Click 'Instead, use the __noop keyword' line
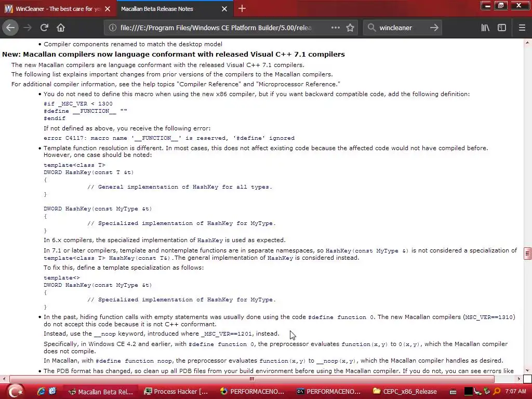Viewport: 532px width, 399px height. 162,334
